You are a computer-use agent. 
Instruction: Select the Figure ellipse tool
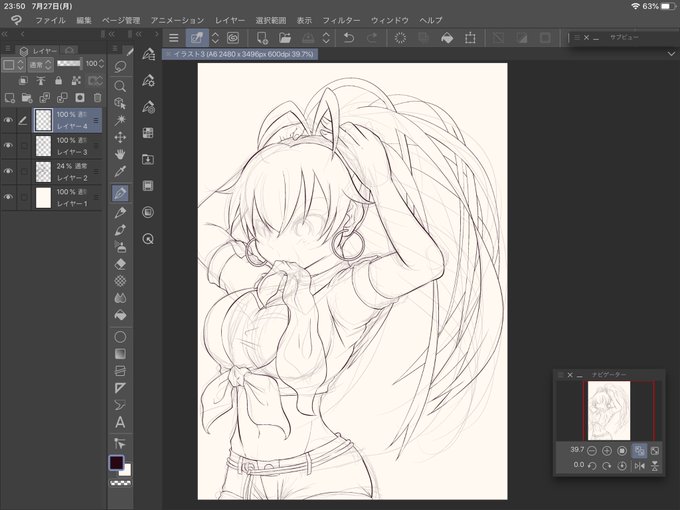point(120,337)
